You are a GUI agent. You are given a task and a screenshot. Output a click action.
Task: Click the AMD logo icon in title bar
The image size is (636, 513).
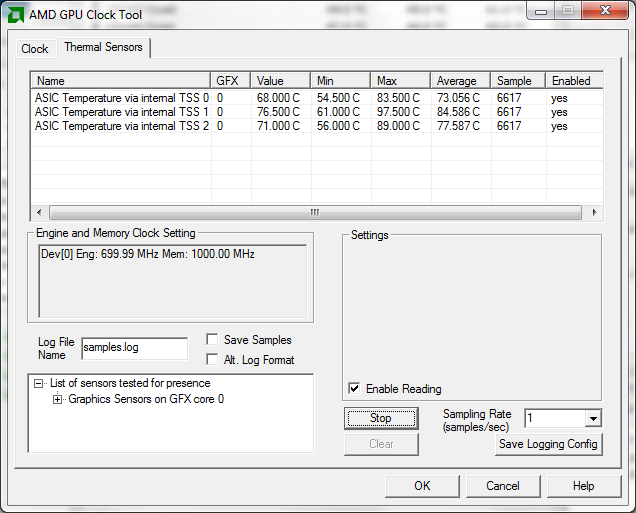pyautogui.click(x=15, y=15)
